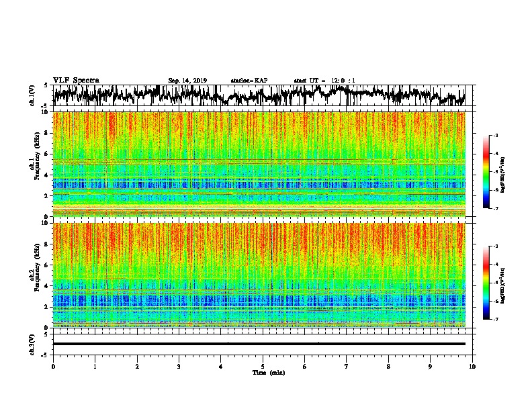The width and height of the screenshot is (532, 411).
Task: Click the time axis tick label '4'
Action: [221, 367]
